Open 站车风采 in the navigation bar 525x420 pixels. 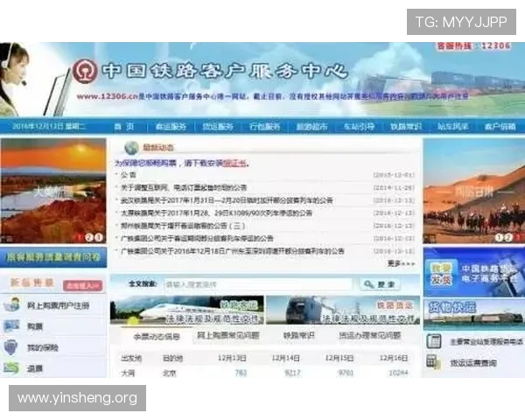coord(452,127)
